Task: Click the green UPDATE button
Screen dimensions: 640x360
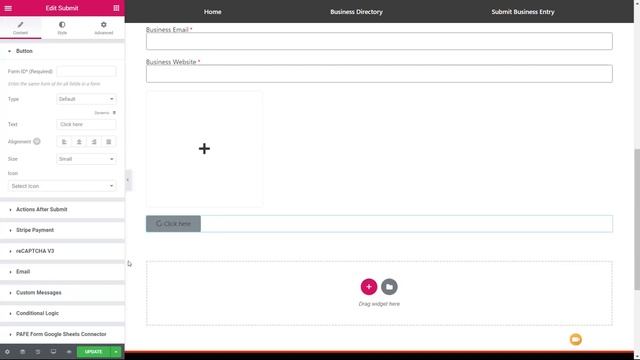Action: [93, 352]
